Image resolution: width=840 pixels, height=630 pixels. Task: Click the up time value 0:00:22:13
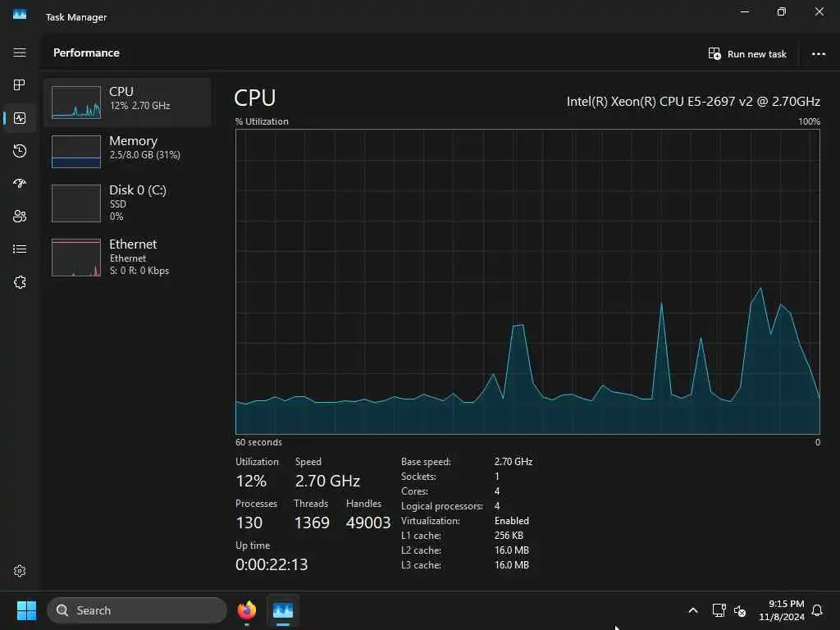click(x=272, y=564)
